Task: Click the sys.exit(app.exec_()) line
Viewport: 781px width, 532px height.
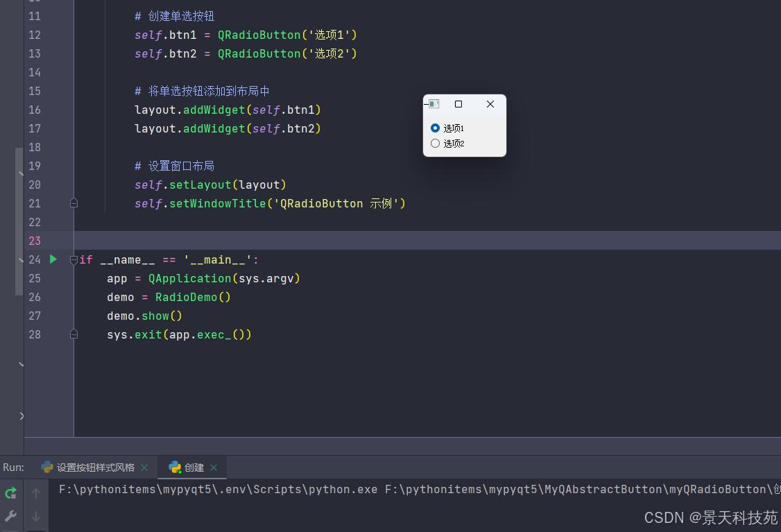Action: coord(179,335)
